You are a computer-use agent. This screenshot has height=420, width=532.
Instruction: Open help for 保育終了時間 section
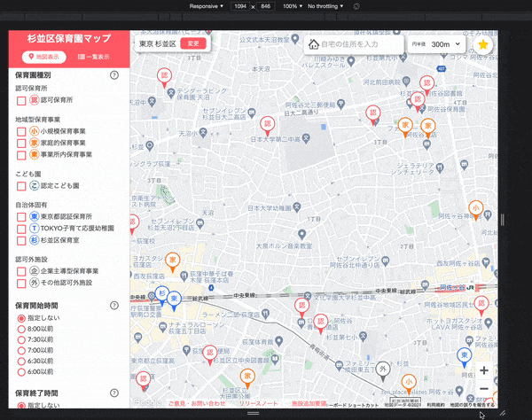114,393
